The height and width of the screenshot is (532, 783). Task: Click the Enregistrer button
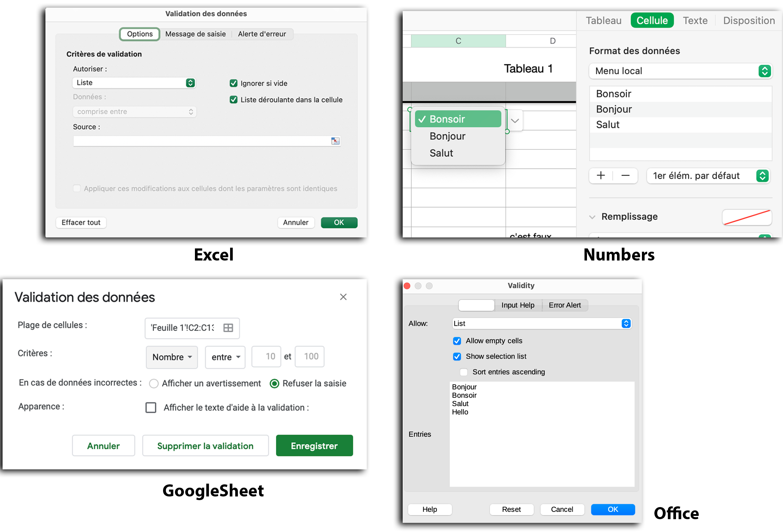314,446
